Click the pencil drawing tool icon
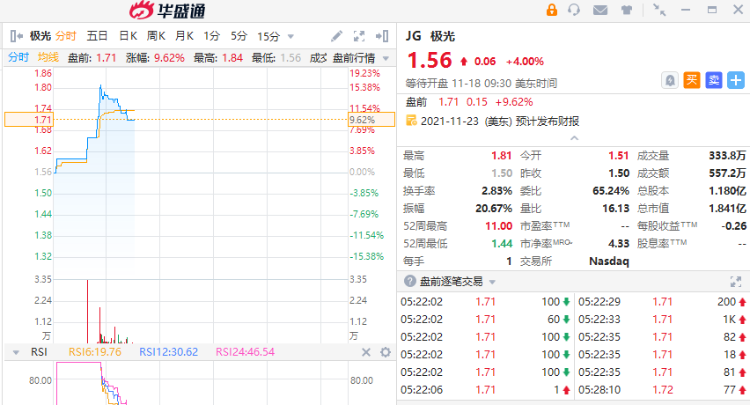 [x=337, y=36]
